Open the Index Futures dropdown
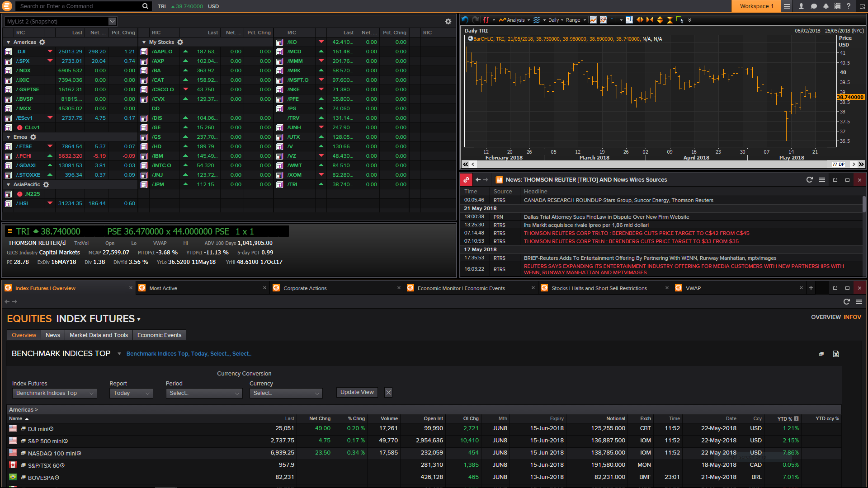This screenshot has width=868, height=488. click(54, 393)
